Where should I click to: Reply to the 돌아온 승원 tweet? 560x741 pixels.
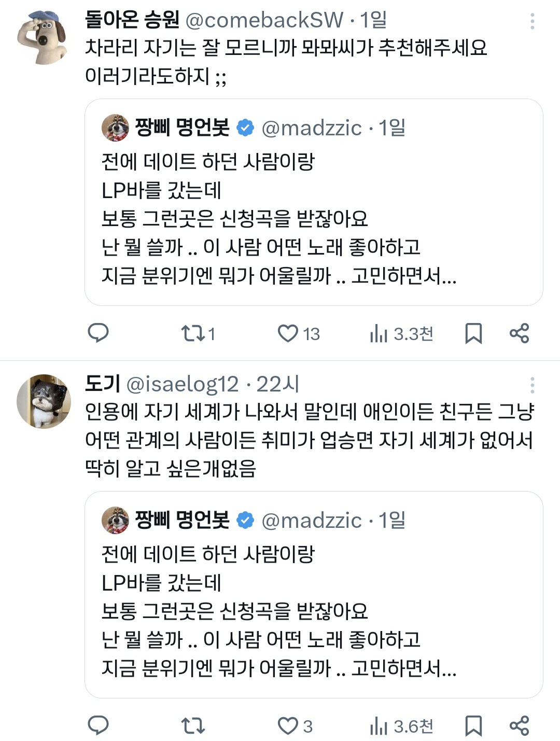pyautogui.click(x=98, y=333)
